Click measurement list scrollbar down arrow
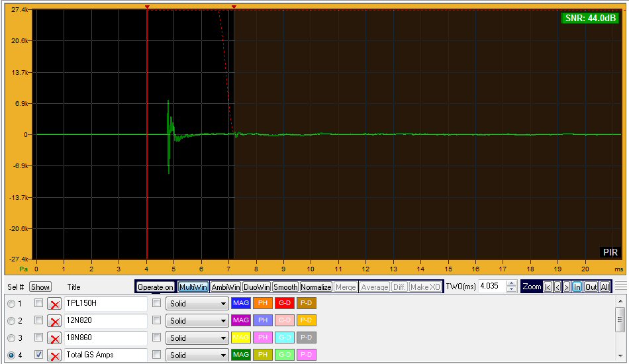This screenshot has height=364, width=629. pyautogui.click(x=620, y=355)
